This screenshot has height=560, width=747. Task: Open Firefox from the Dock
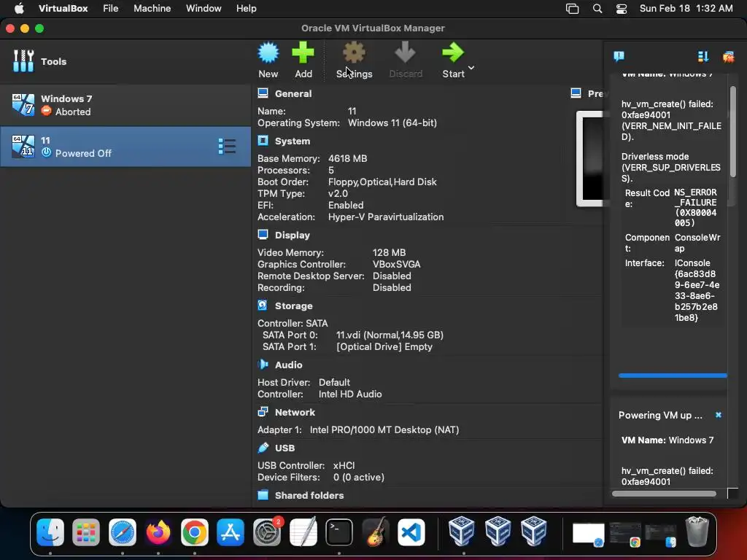point(158,532)
